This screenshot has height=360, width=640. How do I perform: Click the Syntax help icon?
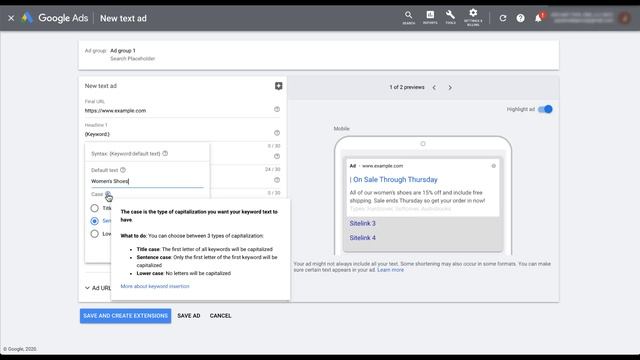[x=165, y=153]
